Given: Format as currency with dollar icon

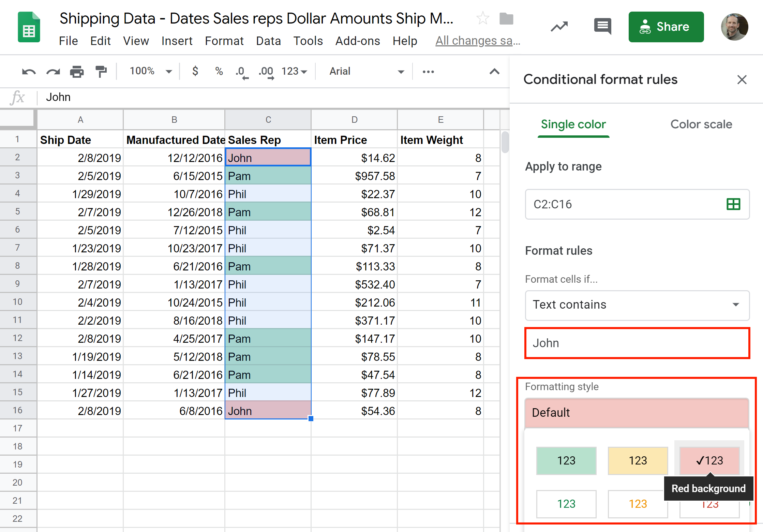Looking at the screenshot, I should point(195,71).
